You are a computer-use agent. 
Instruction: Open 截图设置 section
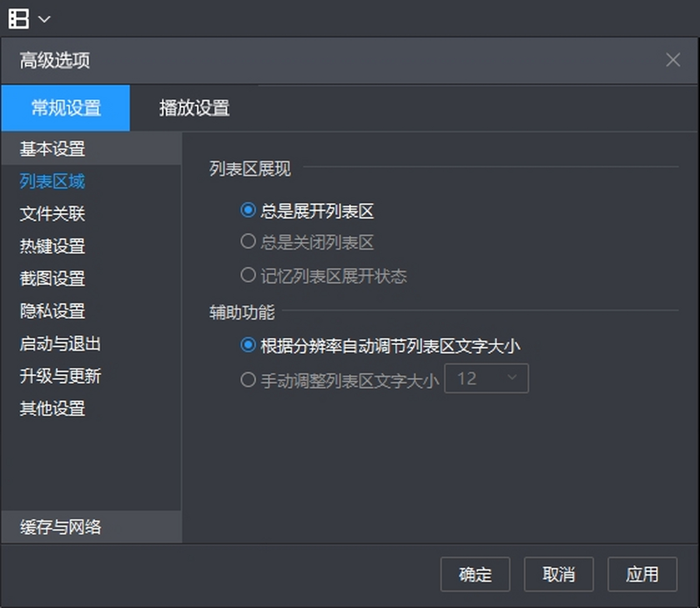tap(52, 278)
